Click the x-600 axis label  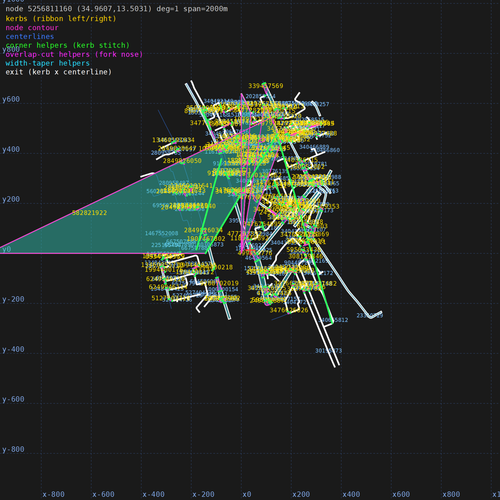pyautogui.click(x=103, y=494)
